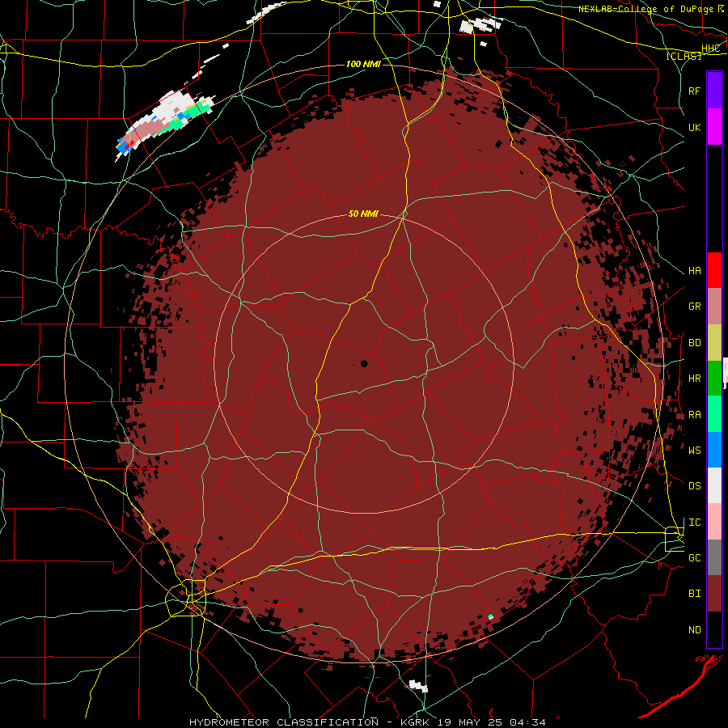Click the 'NEXLAB-College of DuPage' header text
Viewport: 728px width, 728px height.
(647, 9)
